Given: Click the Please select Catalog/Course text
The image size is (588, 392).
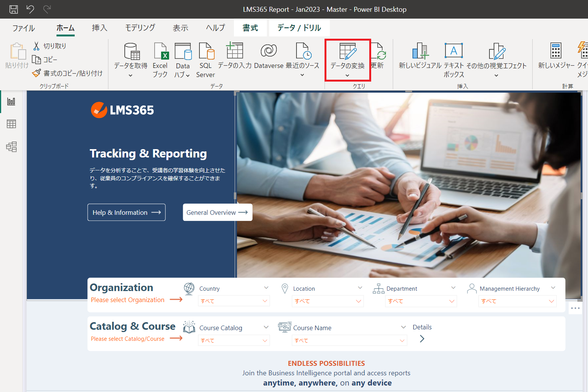Looking at the screenshot, I should point(128,339).
